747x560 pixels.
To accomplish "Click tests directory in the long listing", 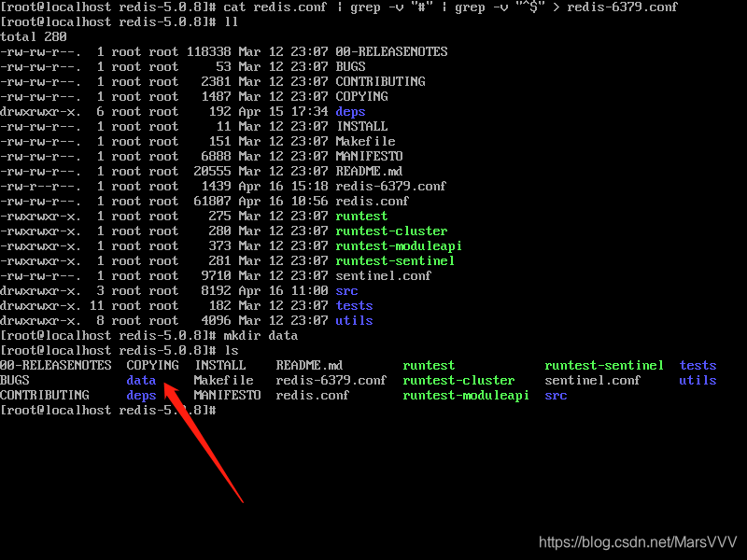I will tap(355, 305).
